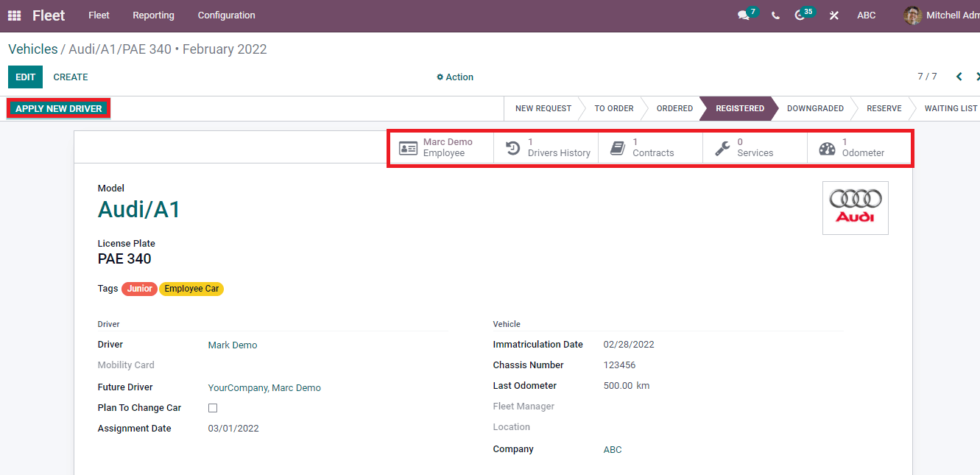The image size is (980, 475).
Task: Set status to Downgraded
Action: (815, 108)
